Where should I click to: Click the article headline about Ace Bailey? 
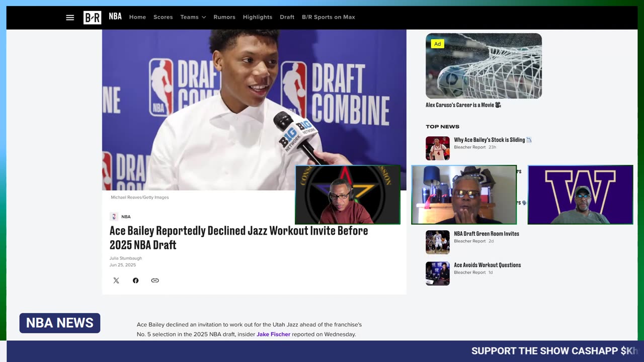[239, 238]
